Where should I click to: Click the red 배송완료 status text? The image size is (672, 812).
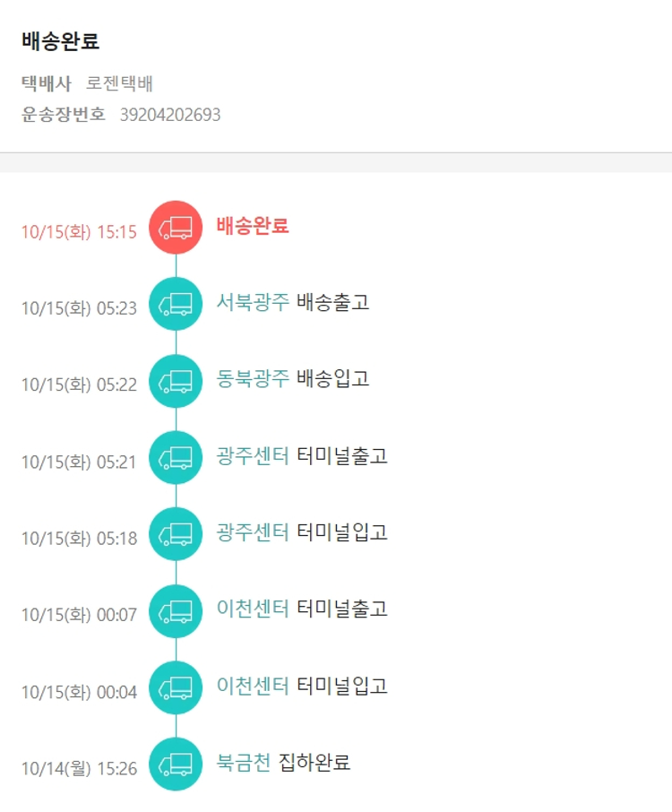click(x=253, y=226)
